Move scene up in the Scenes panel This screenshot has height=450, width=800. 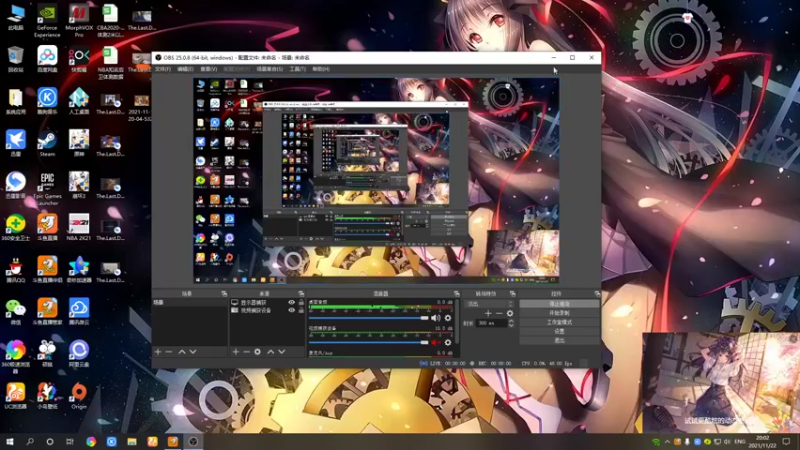[x=182, y=352]
